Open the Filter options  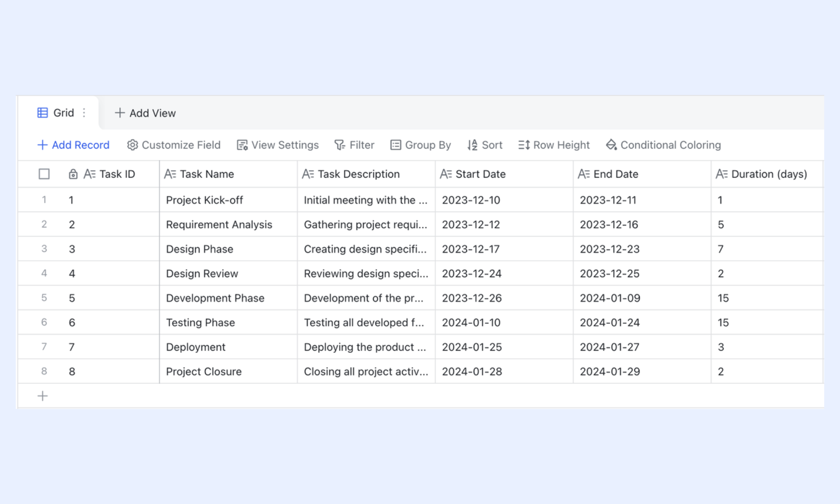coord(354,145)
